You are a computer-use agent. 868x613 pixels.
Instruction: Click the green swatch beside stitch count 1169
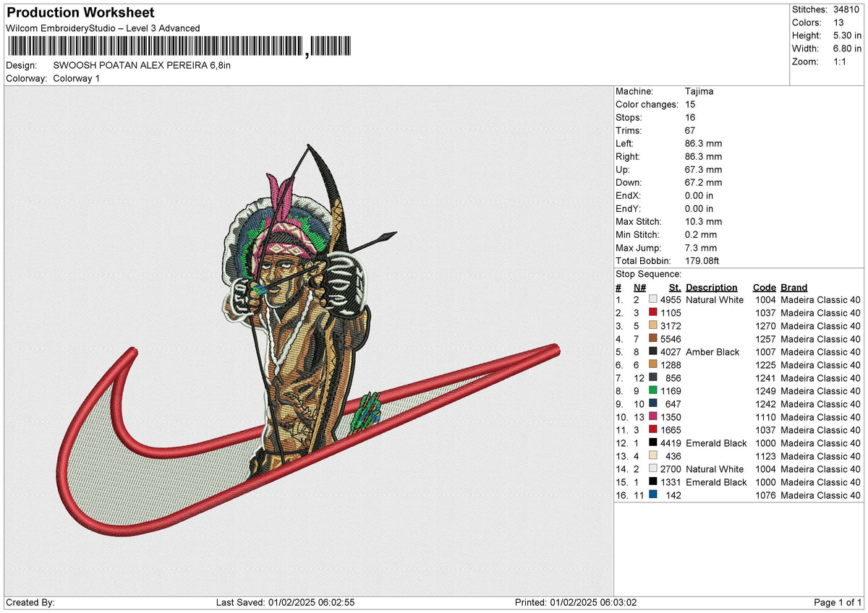tap(653, 390)
